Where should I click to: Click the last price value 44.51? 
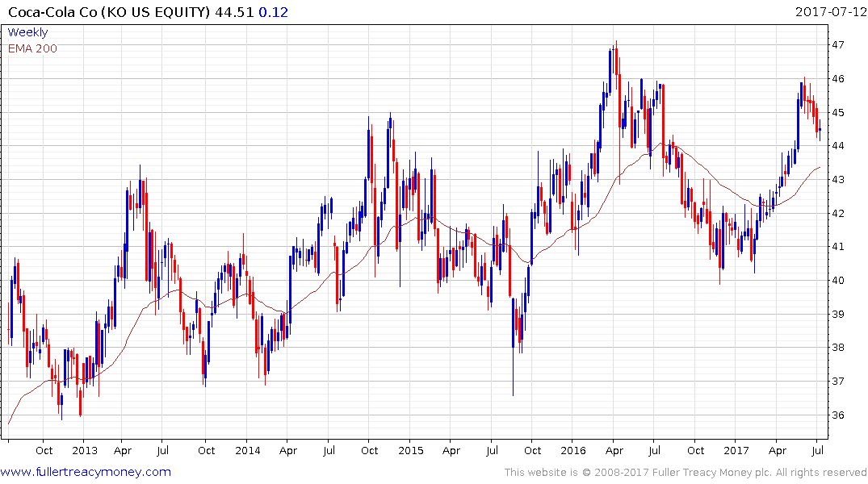234,12
